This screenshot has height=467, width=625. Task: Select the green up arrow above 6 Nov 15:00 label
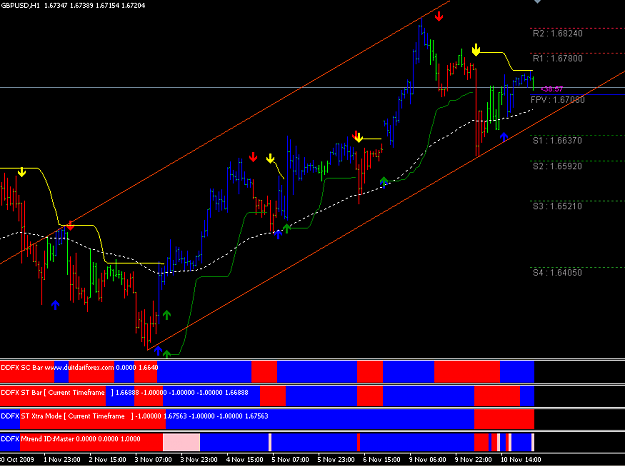pos(384,182)
